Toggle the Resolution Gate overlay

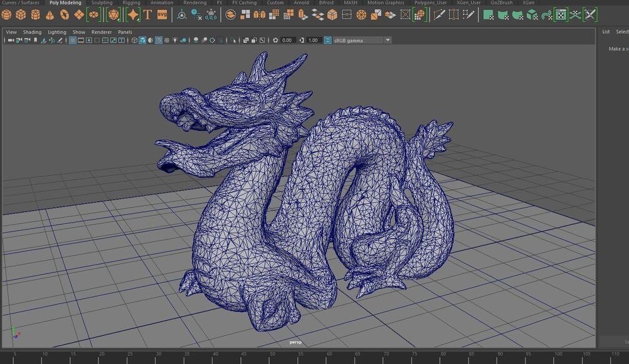point(89,41)
